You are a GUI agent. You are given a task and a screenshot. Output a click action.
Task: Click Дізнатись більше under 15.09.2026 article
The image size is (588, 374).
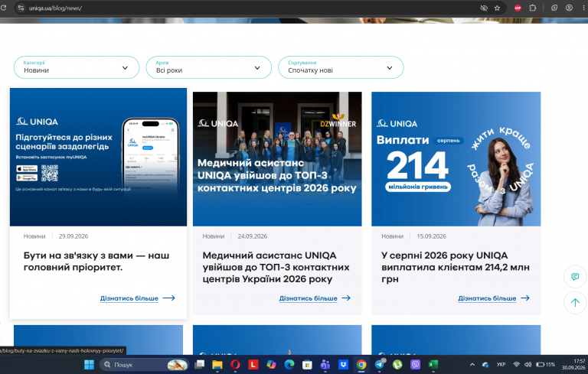coord(487,298)
